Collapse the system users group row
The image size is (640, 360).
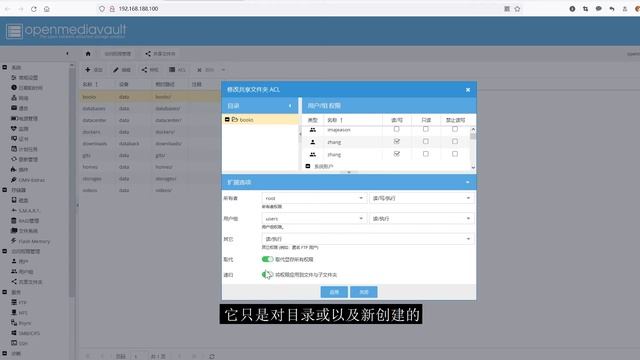pos(308,166)
